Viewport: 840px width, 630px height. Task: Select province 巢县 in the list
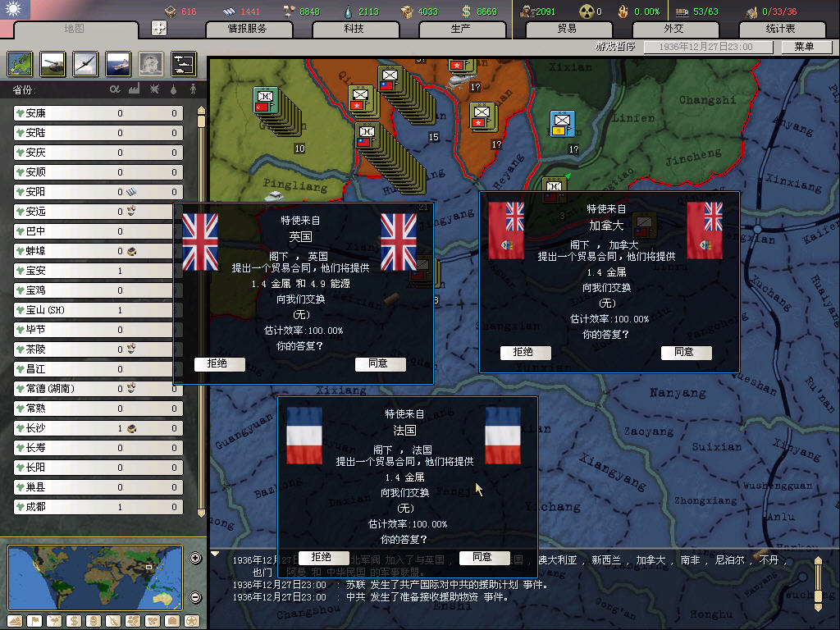coord(98,487)
